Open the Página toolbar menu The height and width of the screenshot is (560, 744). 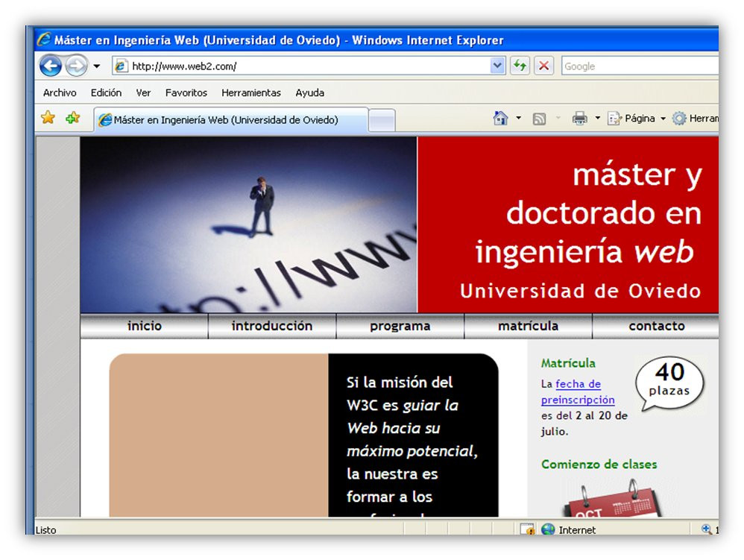pos(637,118)
